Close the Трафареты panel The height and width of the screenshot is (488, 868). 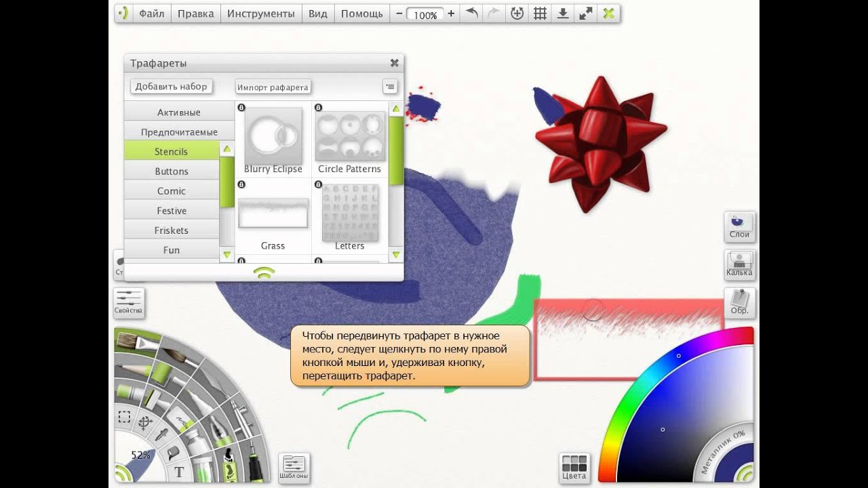(x=394, y=63)
